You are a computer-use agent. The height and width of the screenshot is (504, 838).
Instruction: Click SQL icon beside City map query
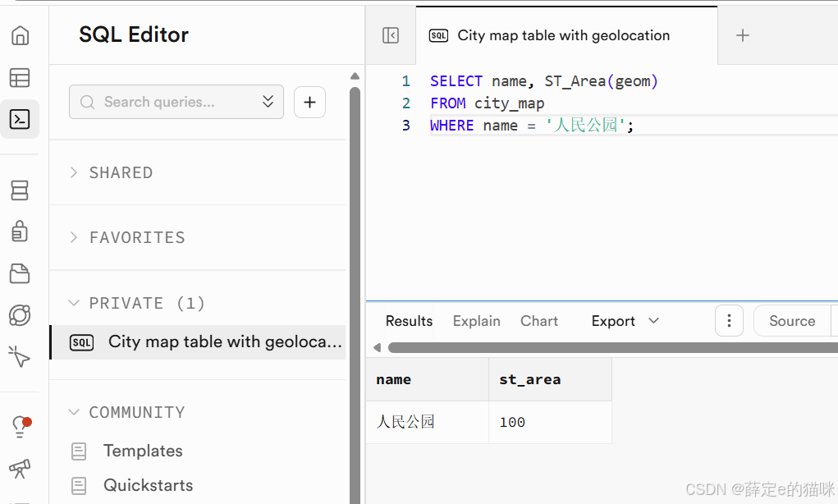(x=82, y=342)
